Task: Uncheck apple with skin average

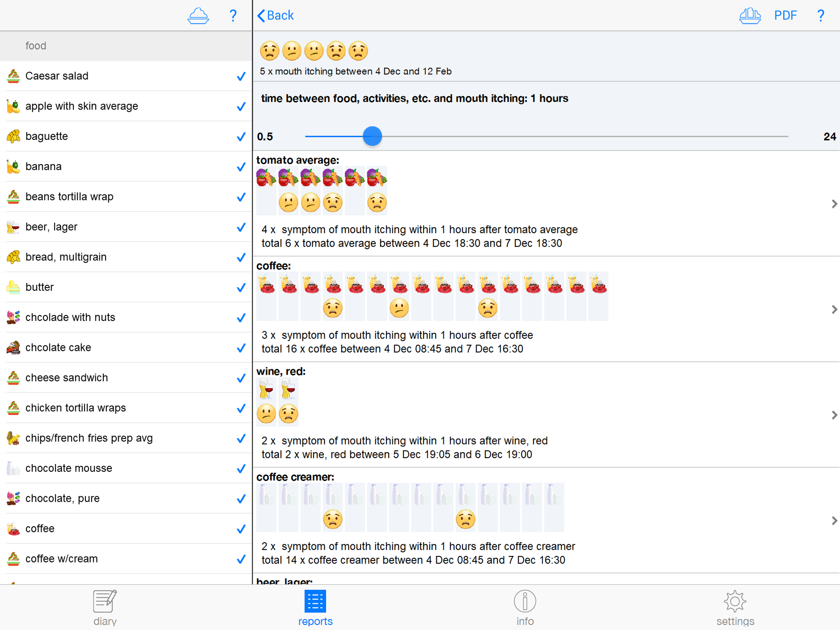Action: [241, 106]
